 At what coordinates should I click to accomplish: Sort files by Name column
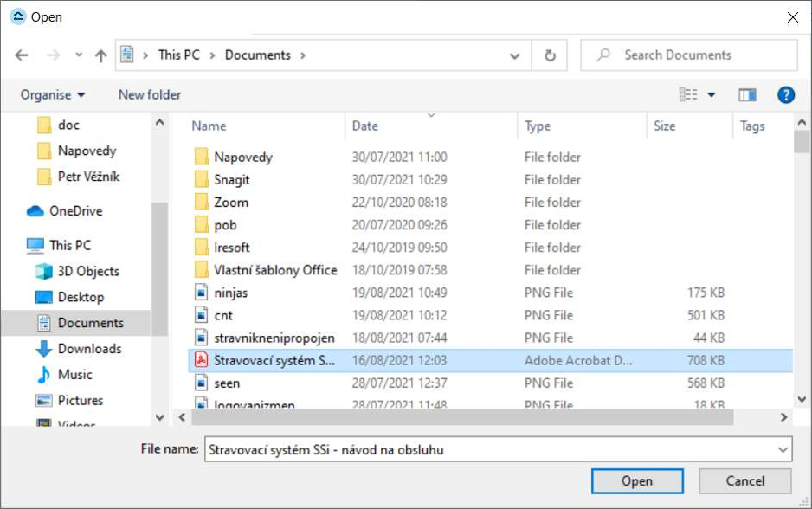click(209, 126)
